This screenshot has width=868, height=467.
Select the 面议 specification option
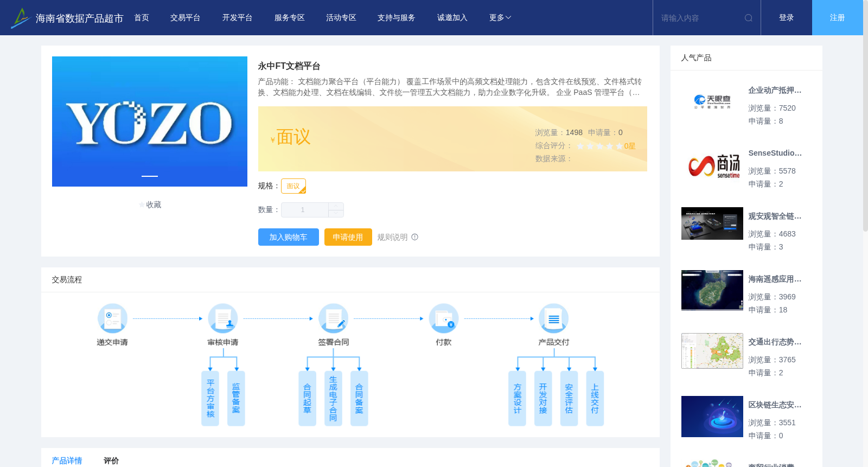tap(293, 186)
